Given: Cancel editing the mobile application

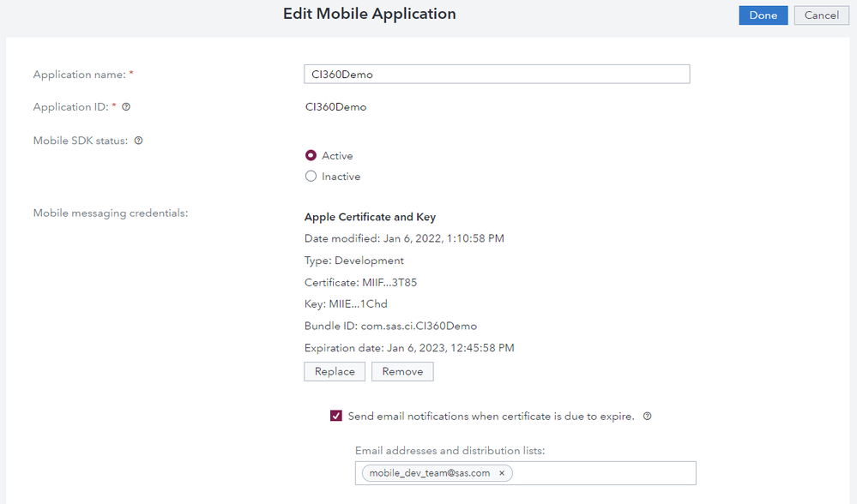Looking at the screenshot, I should point(821,15).
